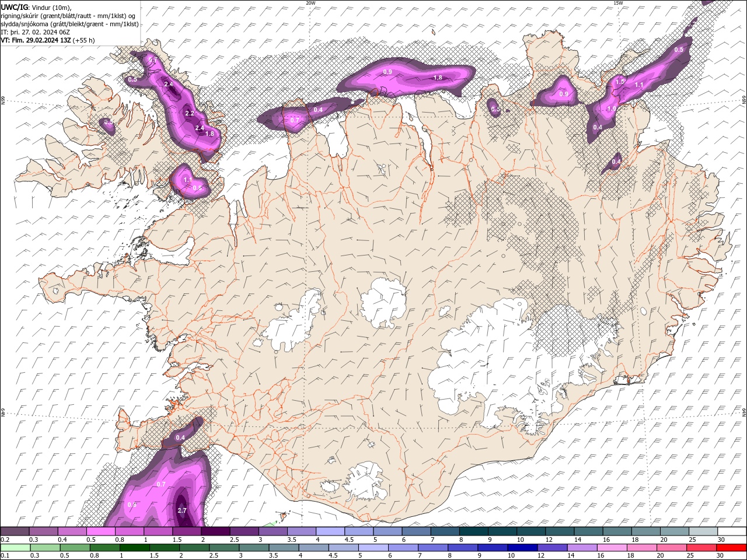
Task: Click the 0.2 label on the snow legend
Action: (x=5, y=540)
